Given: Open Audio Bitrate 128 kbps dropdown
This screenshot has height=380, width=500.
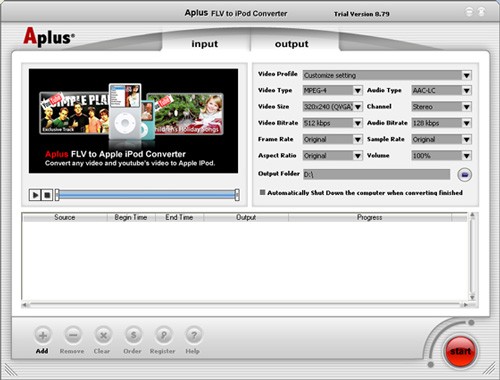Looking at the screenshot, I should coord(441,123).
